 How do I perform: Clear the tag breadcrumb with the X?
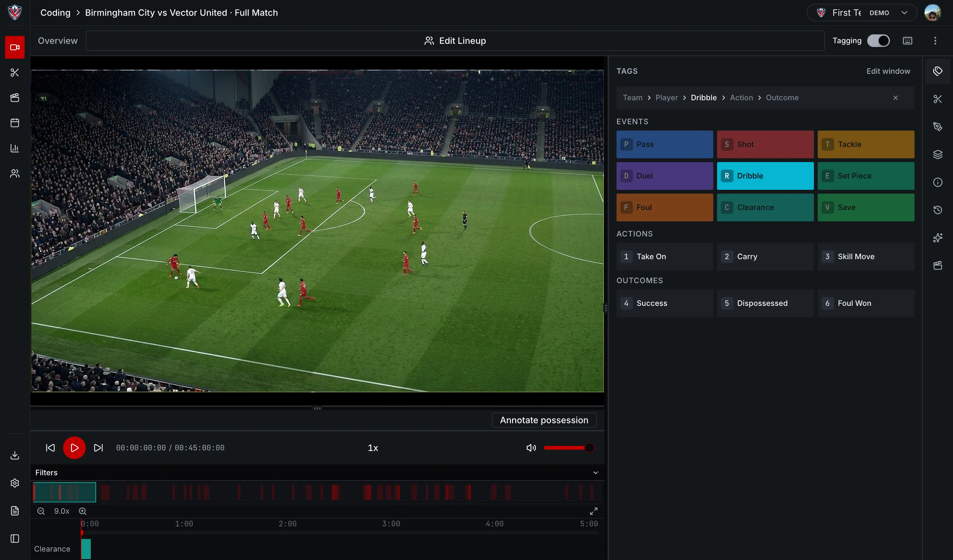tap(896, 97)
